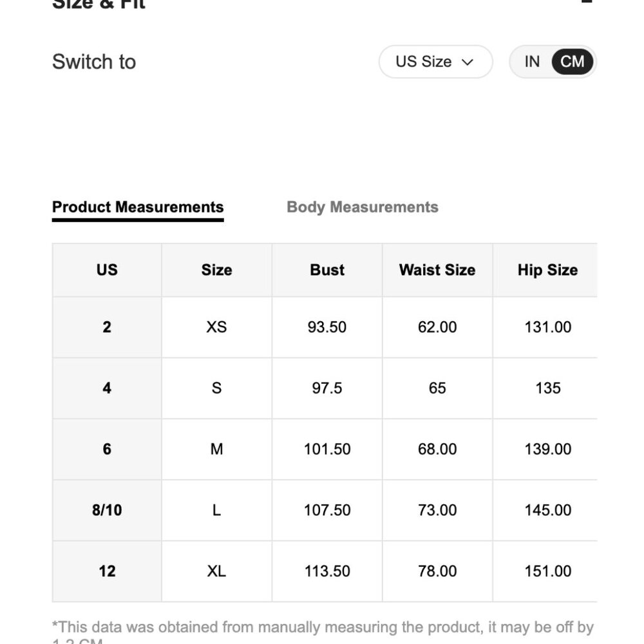Click the Size column header
The image size is (644, 644).
click(x=216, y=270)
